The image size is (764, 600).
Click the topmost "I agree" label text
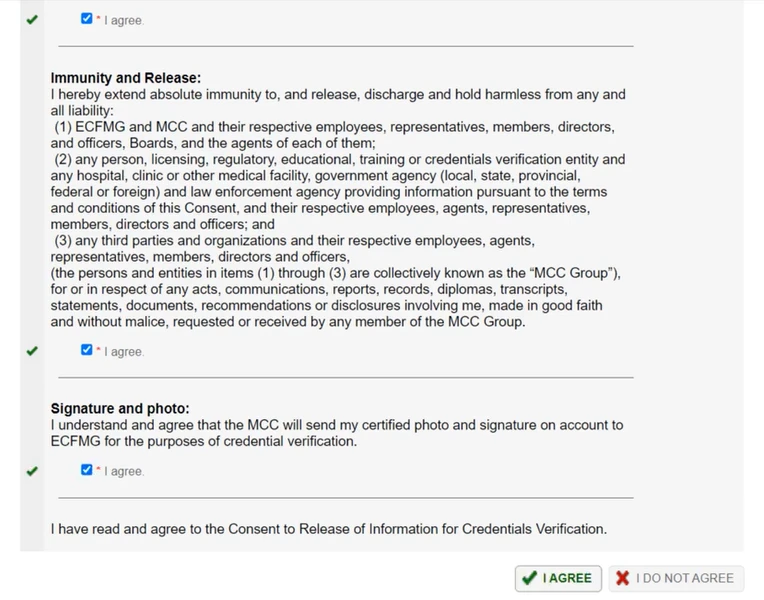[124, 20]
